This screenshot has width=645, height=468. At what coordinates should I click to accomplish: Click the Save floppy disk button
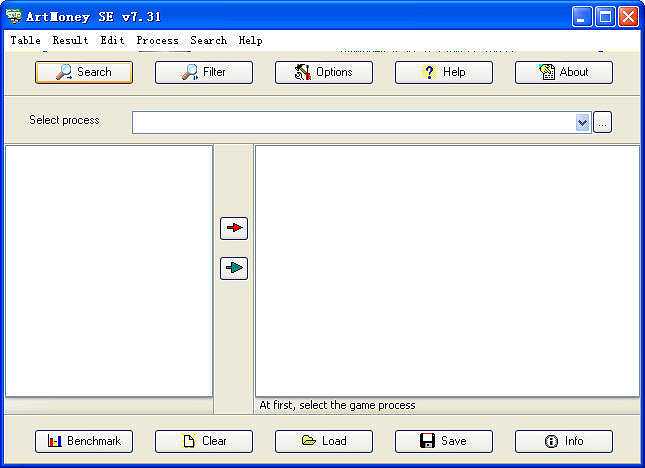pyautogui.click(x=444, y=441)
